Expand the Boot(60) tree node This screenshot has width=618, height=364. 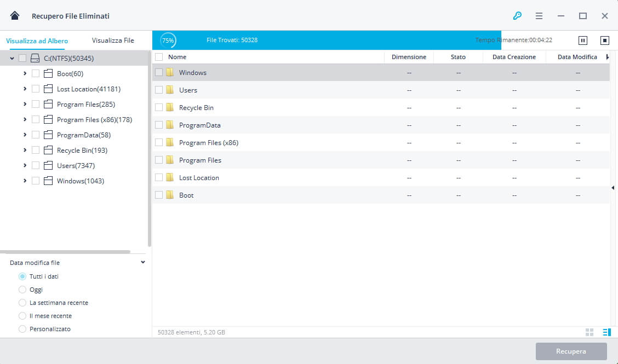pyautogui.click(x=25, y=74)
